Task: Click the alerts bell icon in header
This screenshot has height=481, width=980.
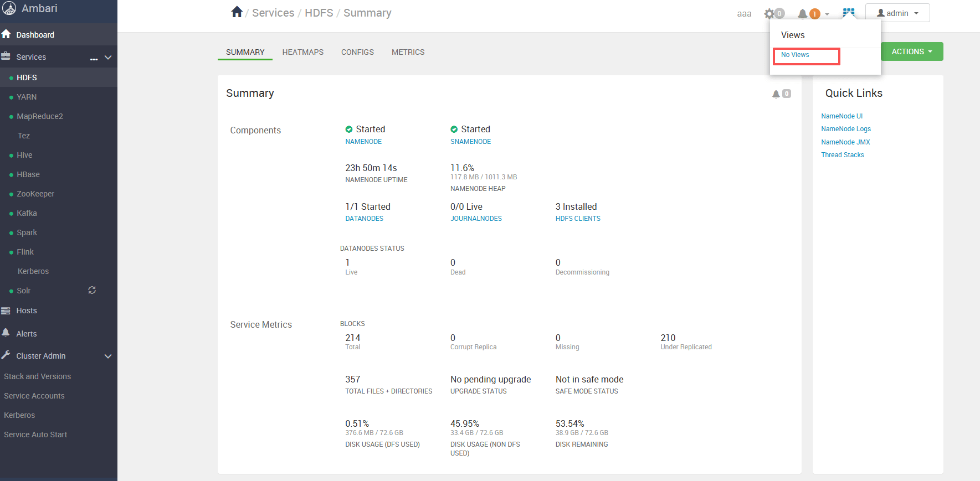Action: point(803,14)
